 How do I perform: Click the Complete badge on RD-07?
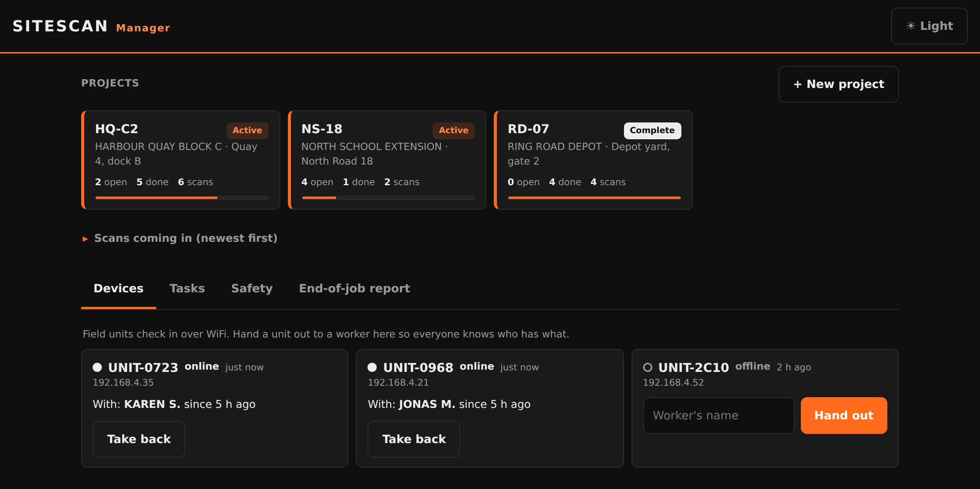[652, 130]
